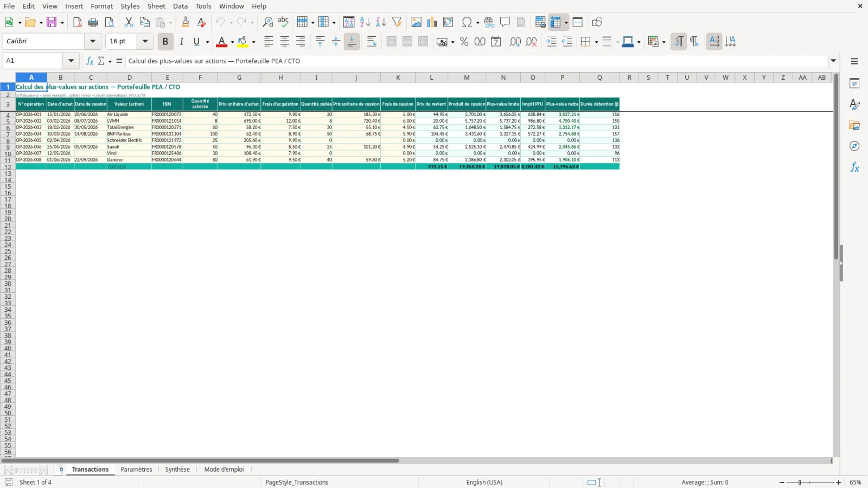The width and height of the screenshot is (868, 488).
Task: Copy selection using the Copy icon
Action: point(144,22)
